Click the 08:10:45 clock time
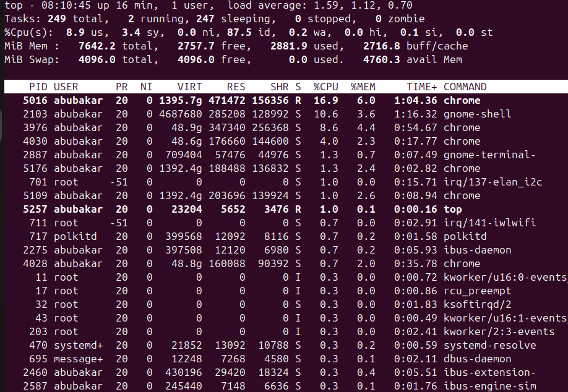Screen dimensions: 568x392 (66, 6)
